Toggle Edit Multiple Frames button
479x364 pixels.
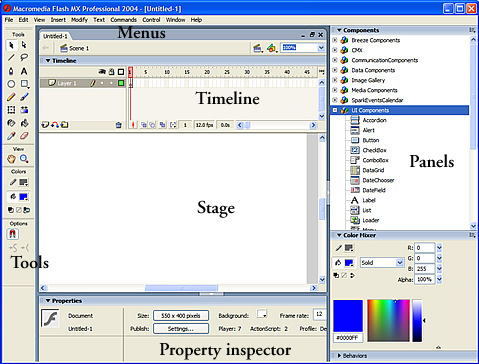click(162, 125)
